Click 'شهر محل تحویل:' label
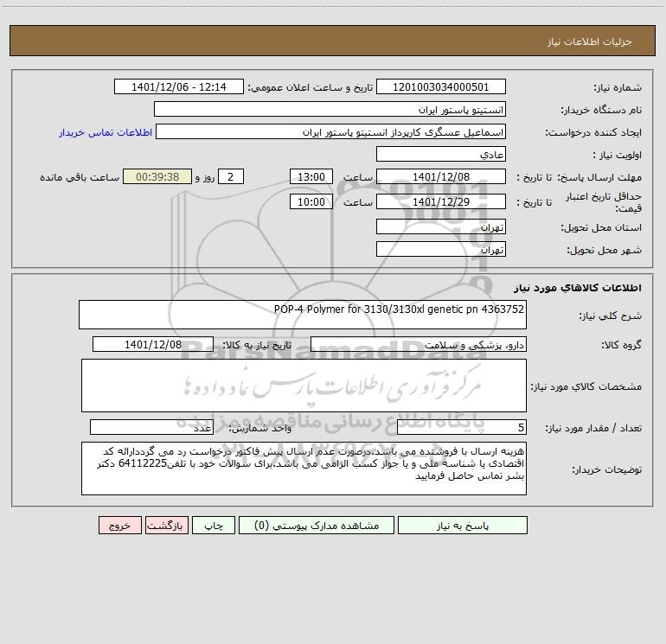The height and width of the screenshot is (644, 666). (x=605, y=251)
